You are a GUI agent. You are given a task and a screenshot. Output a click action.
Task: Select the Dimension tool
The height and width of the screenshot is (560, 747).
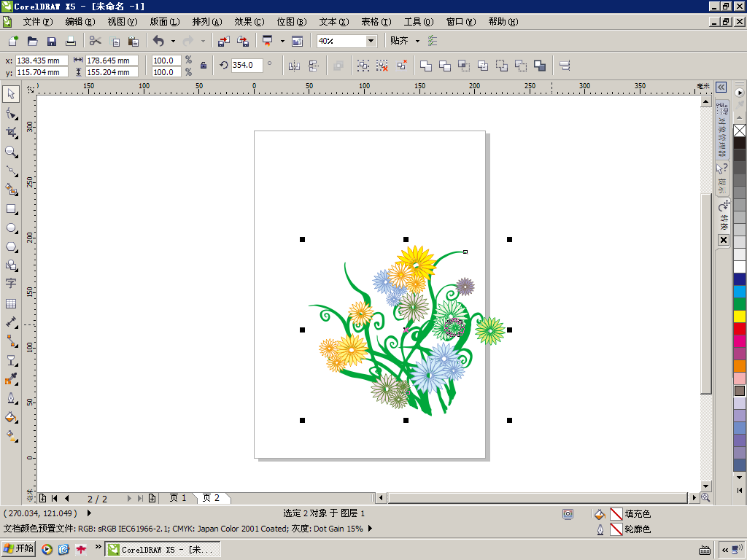pyautogui.click(x=12, y=322)
